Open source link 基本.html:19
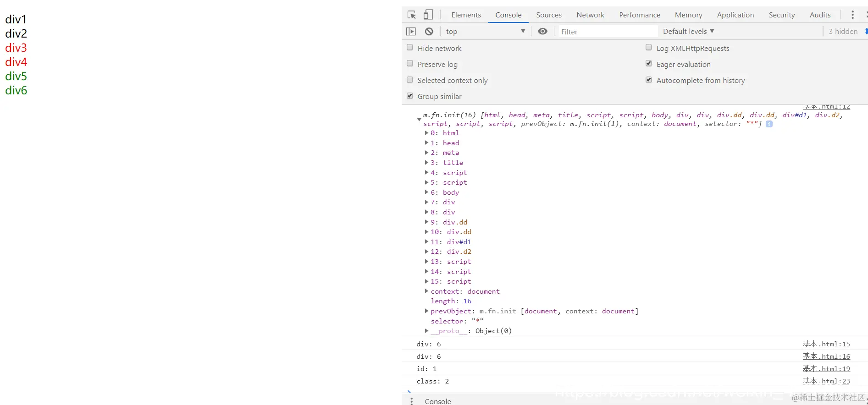868x405 pixels. 826,368
